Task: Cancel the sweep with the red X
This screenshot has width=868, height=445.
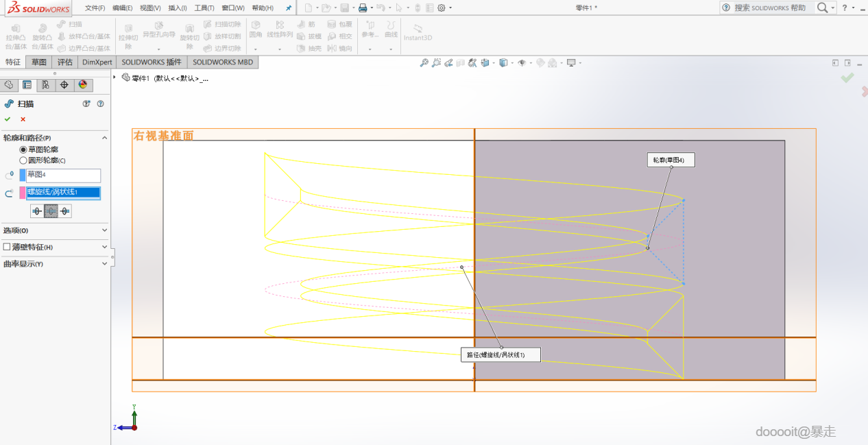Action: pos(23,119)
